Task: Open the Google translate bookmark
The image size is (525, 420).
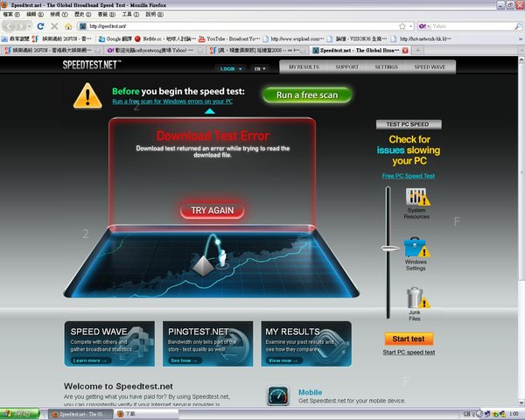Action: [115, 38]
